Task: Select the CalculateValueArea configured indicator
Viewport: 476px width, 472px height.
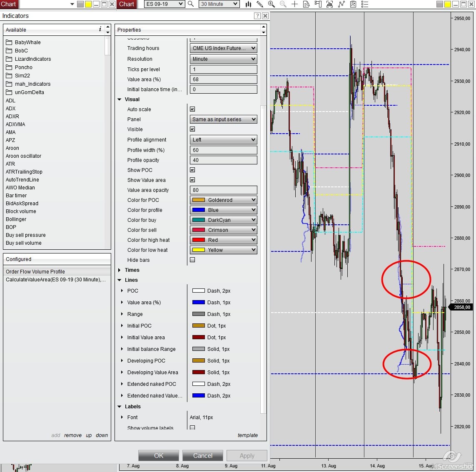Action: tap(57, 279)
